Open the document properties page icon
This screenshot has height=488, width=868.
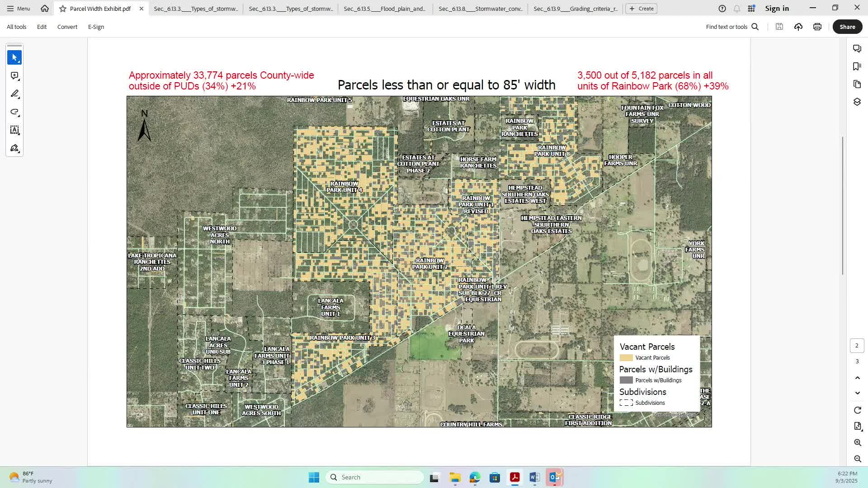tap(858, 426)
